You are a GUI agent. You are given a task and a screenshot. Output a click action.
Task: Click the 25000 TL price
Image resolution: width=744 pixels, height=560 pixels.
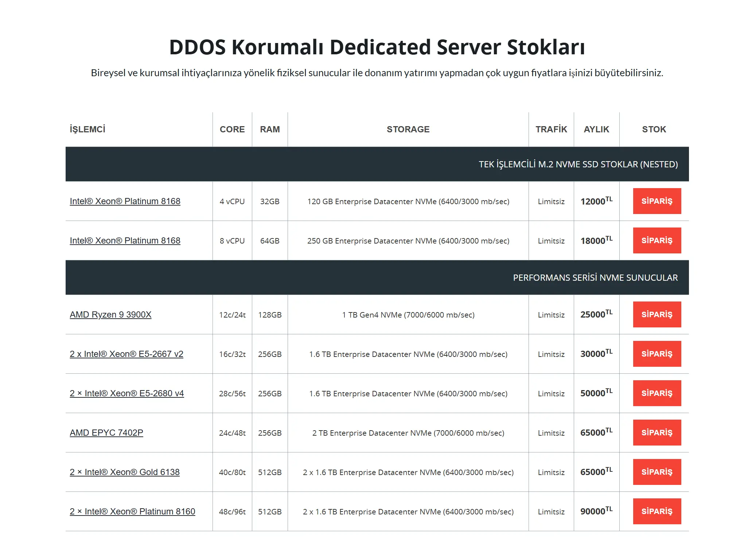click(596, 314)
